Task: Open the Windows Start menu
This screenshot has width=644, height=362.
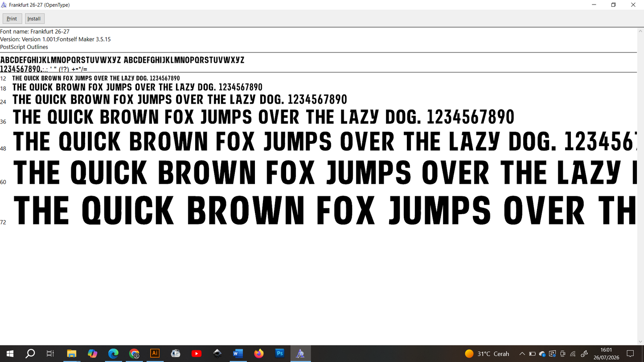Action: pyautogui.click(x=10, y=354)
